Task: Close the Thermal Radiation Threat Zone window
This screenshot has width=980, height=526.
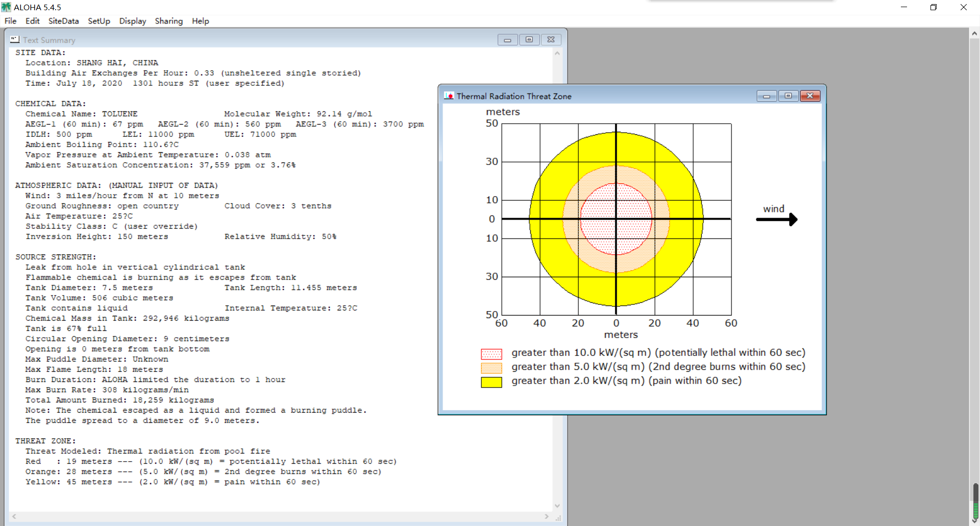Action: pos(810,96)
